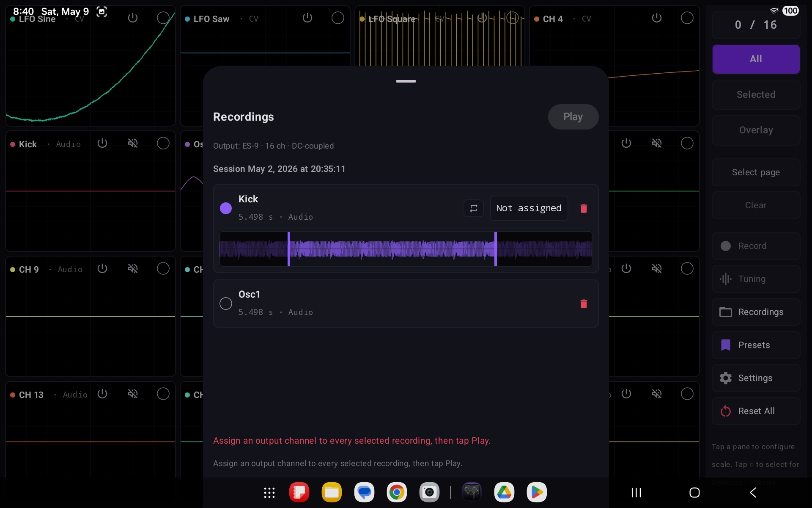
Task: Toggle power on the pane right of Kick row
Action: [626, 143]
